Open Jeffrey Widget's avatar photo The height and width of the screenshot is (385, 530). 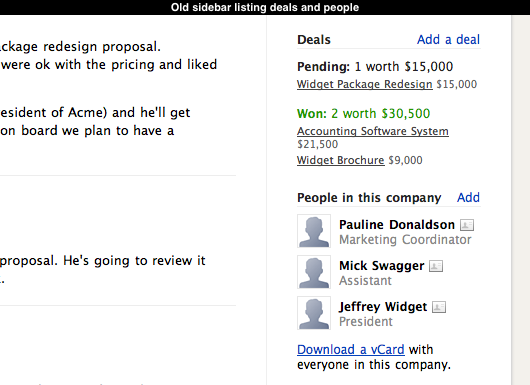pos(314,313)
